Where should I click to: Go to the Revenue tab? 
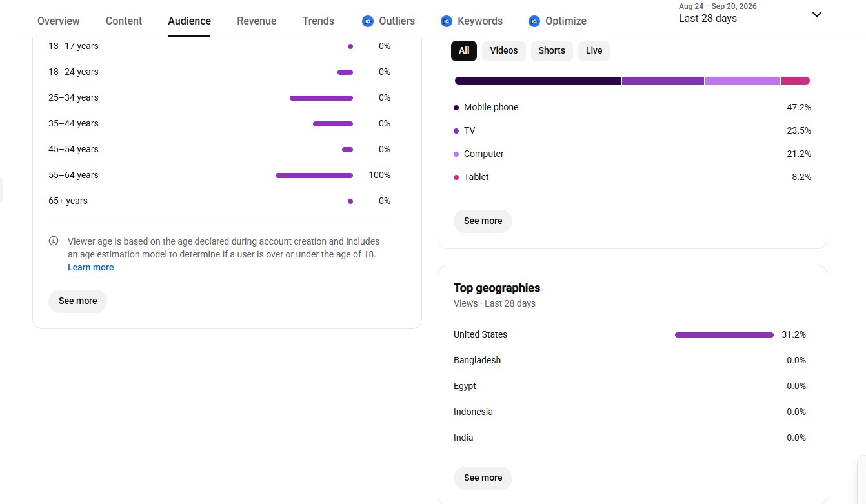tap(257, 21)
